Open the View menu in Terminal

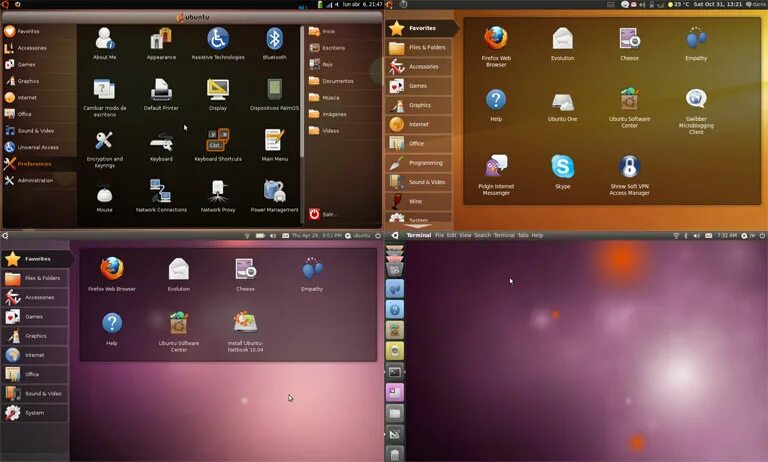[x=465, y=235]
